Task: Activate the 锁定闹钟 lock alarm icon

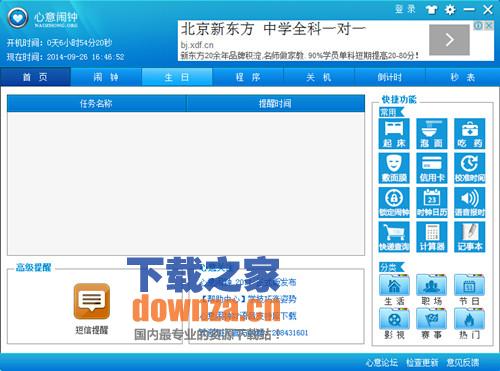Action: tap(394, 203)
